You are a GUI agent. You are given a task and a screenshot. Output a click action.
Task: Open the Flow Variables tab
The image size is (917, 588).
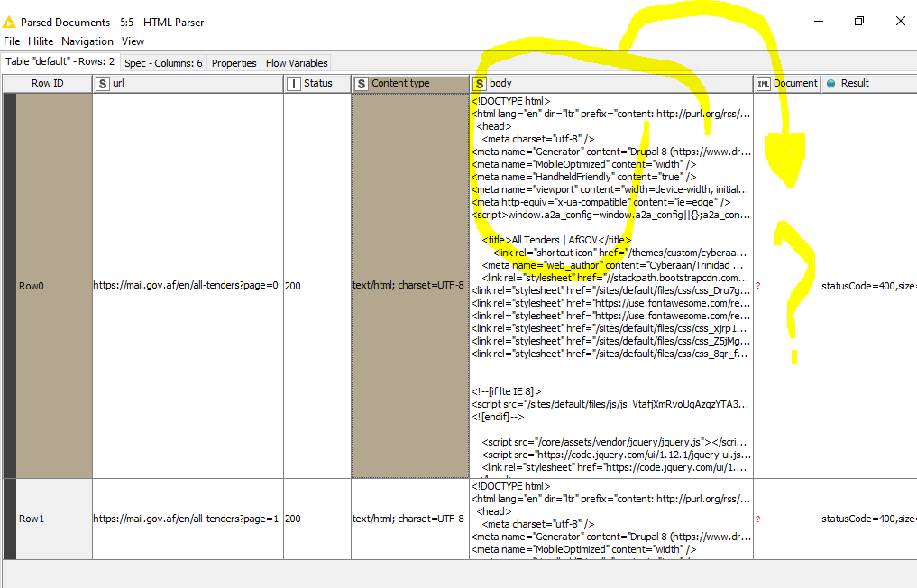click(x=297, y=63)
